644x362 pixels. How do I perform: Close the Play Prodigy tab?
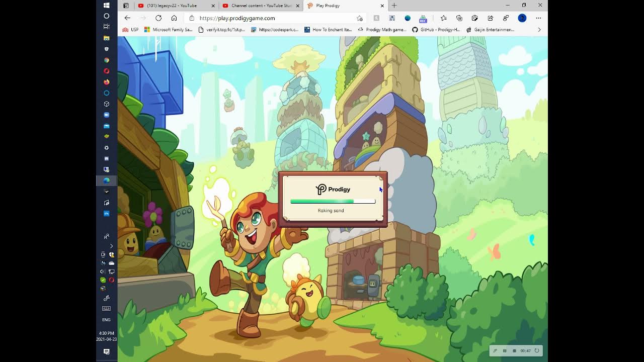[382, 6]
